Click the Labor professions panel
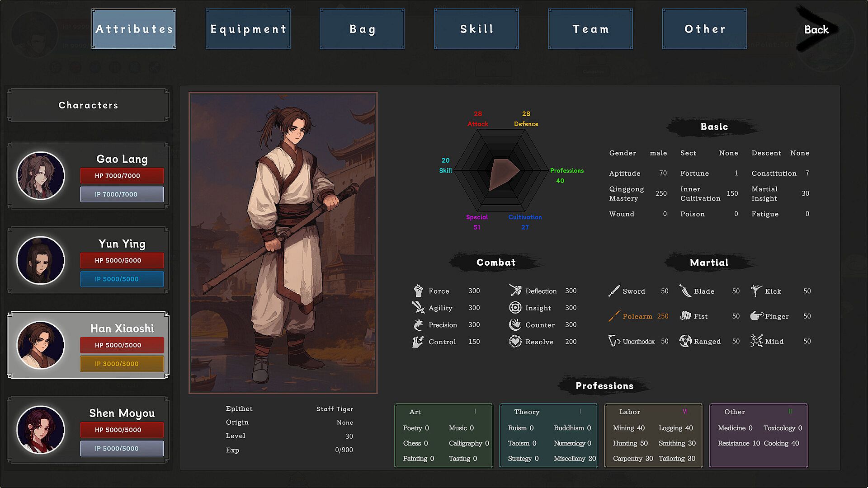Viewport: 868px width, 488px height. click(653, 436)
